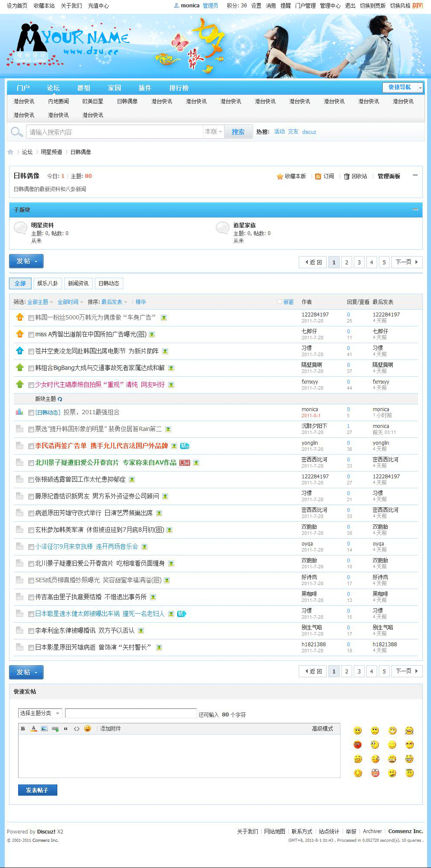Click the 发表帖子 submit button

[x=37, y=790]
